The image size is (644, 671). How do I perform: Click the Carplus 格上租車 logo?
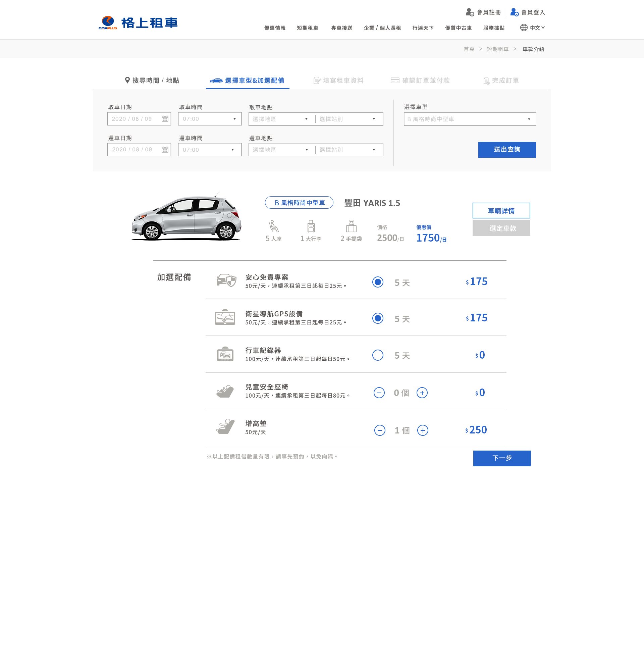click(x=138, y=23)
